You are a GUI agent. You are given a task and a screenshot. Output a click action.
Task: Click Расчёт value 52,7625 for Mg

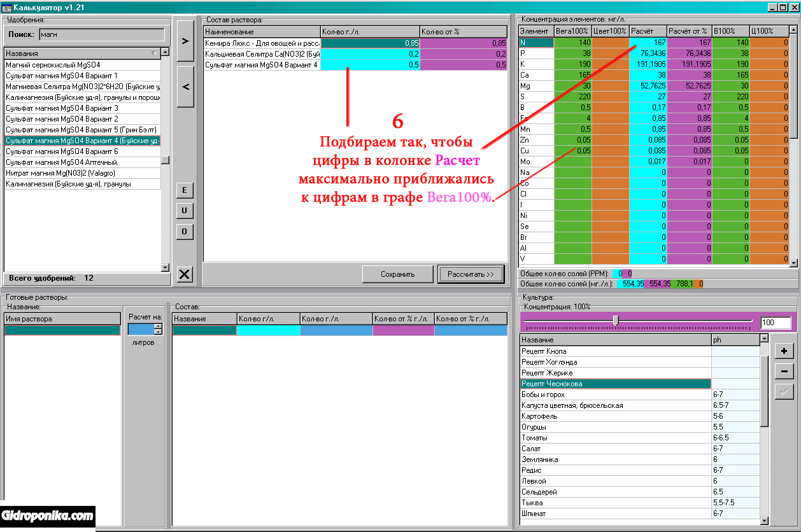(648, 86)
